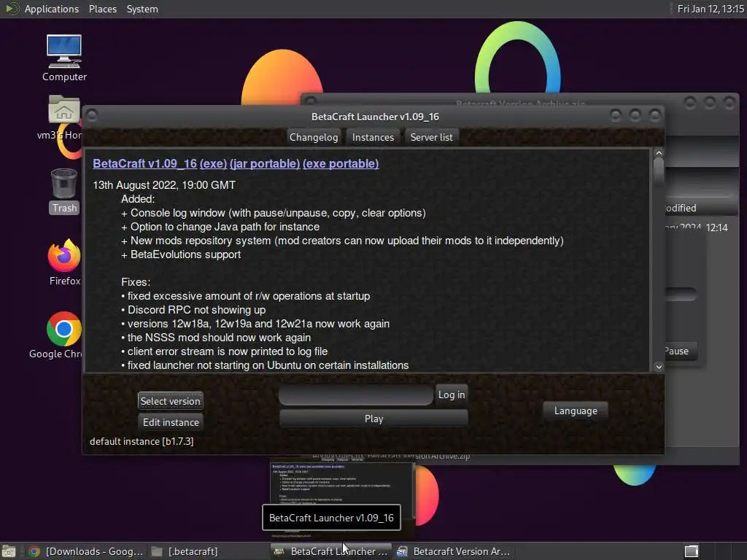Switch to the Instances tab
Image resolution: width=747 pixels, height=560 pixels.
click(x=373, y=137)
